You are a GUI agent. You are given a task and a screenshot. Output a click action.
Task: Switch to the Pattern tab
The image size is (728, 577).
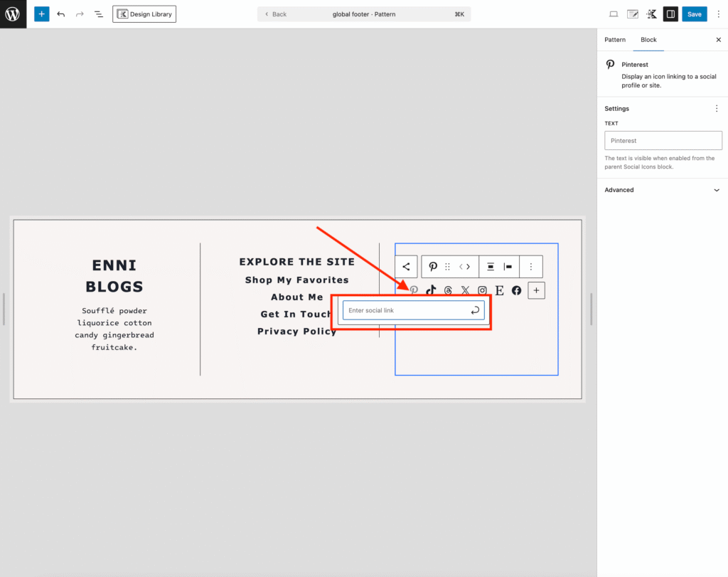coord(615,40)
